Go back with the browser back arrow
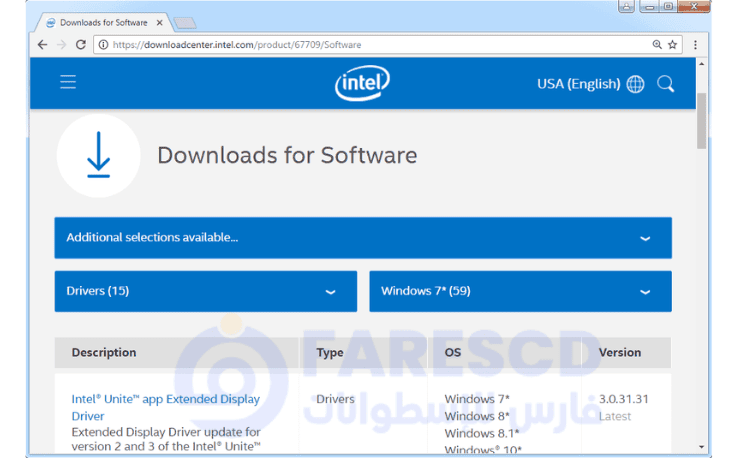 (x=42, y=45)
